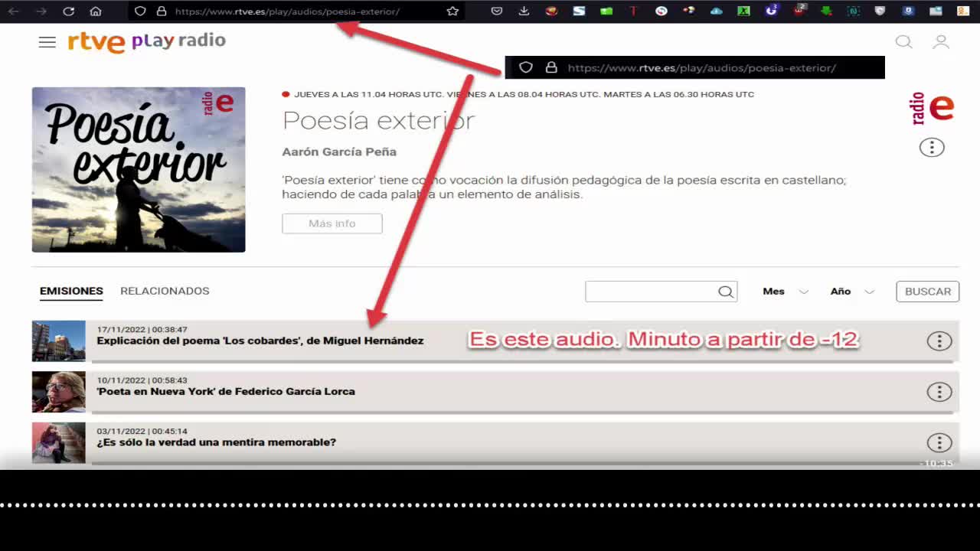View site security via the padlock icon
The image size is (980, 551).
161,11
